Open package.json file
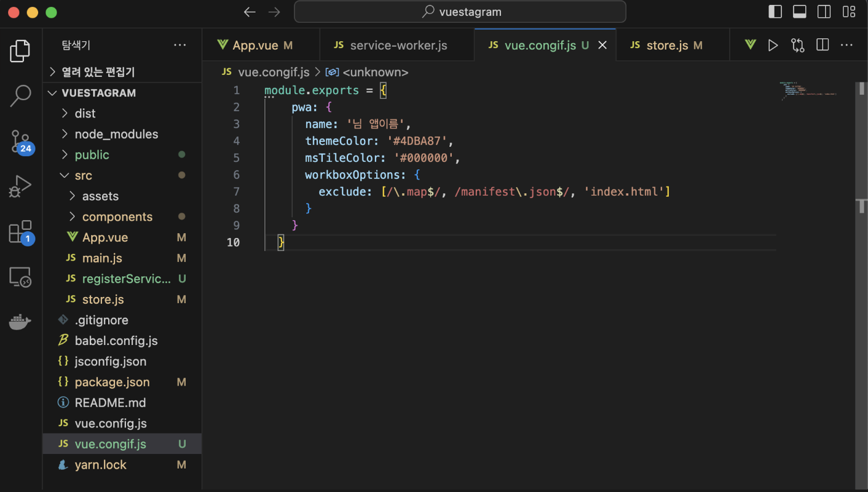868x492 pixels. (122, 382)
